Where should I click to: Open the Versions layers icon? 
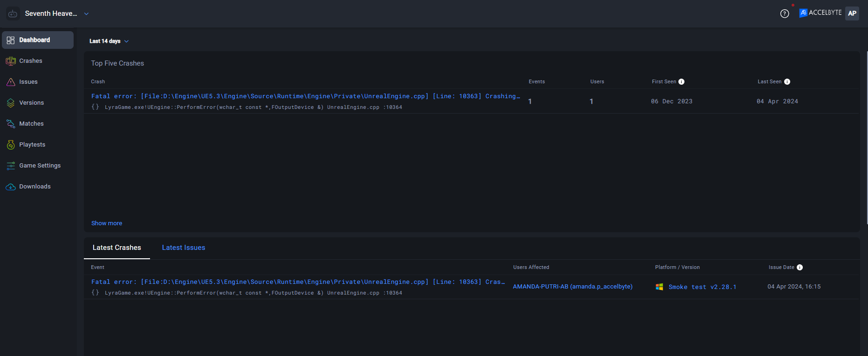point(11,103)
